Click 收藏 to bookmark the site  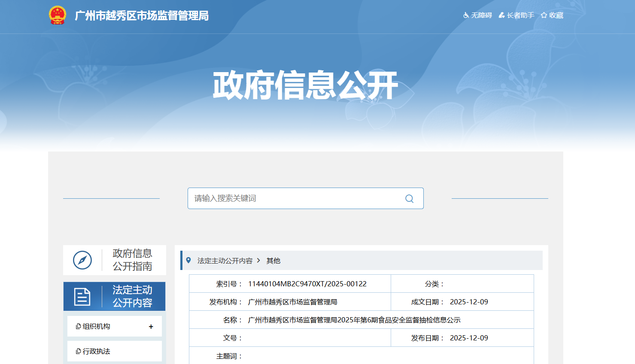tap(556, 15)
